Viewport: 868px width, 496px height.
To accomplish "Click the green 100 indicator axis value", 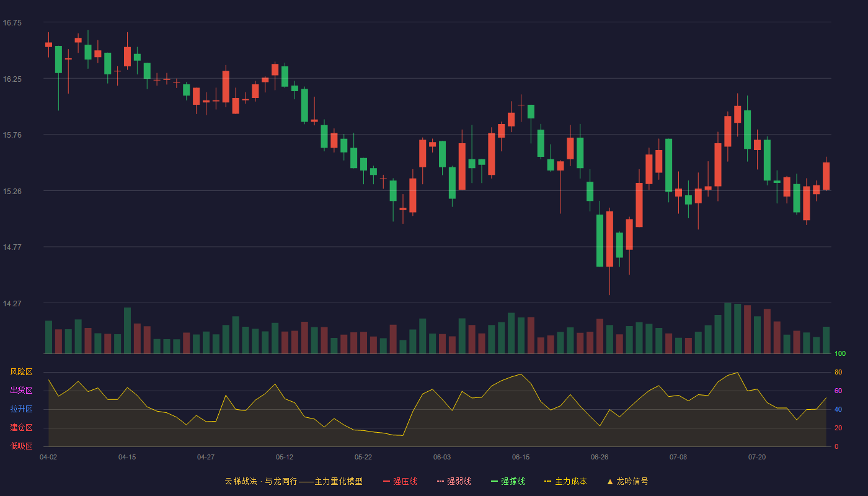I will (840, 353).
